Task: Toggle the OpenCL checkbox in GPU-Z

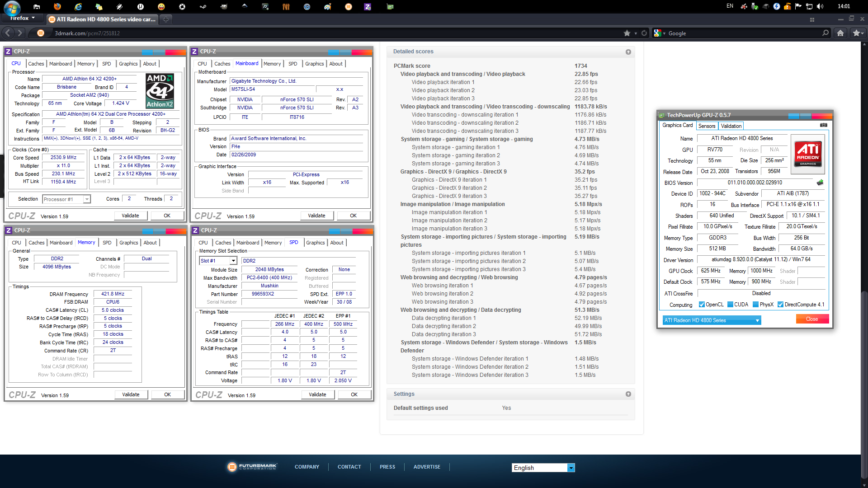Action: pos(702,305)
